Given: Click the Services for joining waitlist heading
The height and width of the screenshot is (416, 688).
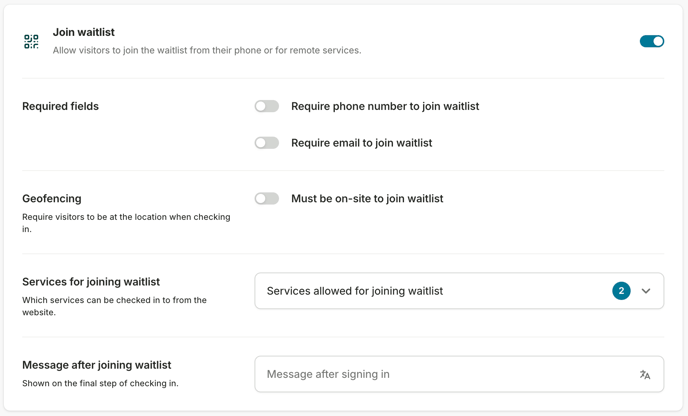Looking at the screenshot, I should click(91, 282).
